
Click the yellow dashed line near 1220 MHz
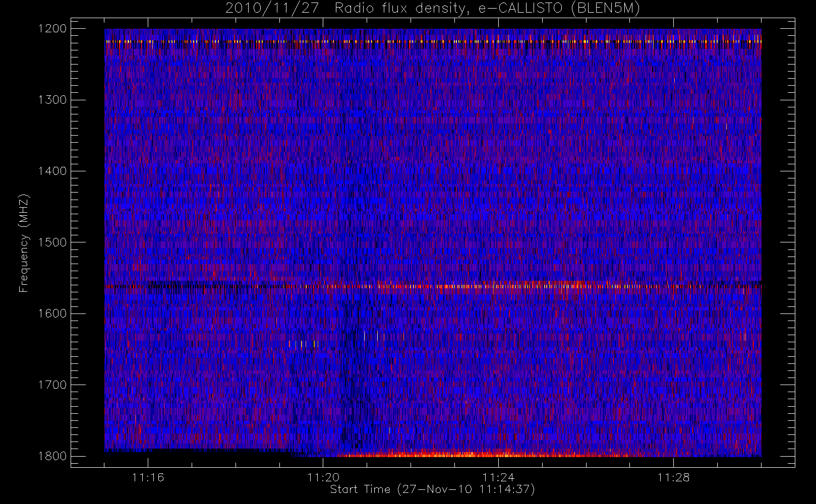coord(433,41)
